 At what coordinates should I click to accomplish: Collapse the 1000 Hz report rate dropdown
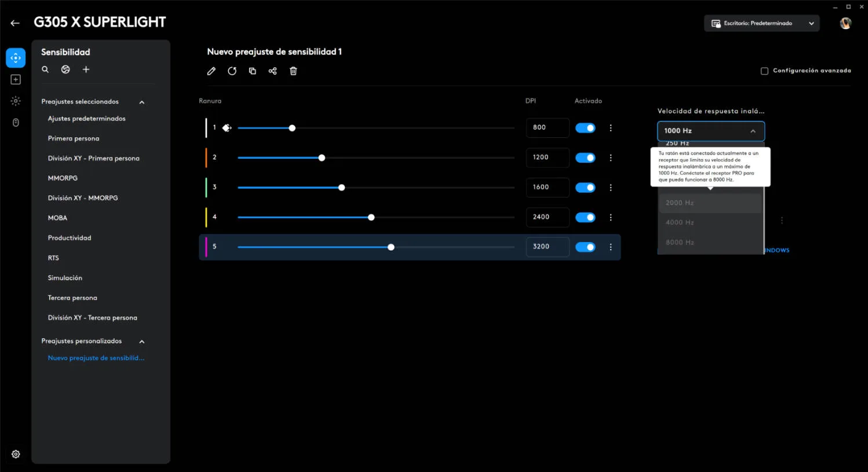711,131
